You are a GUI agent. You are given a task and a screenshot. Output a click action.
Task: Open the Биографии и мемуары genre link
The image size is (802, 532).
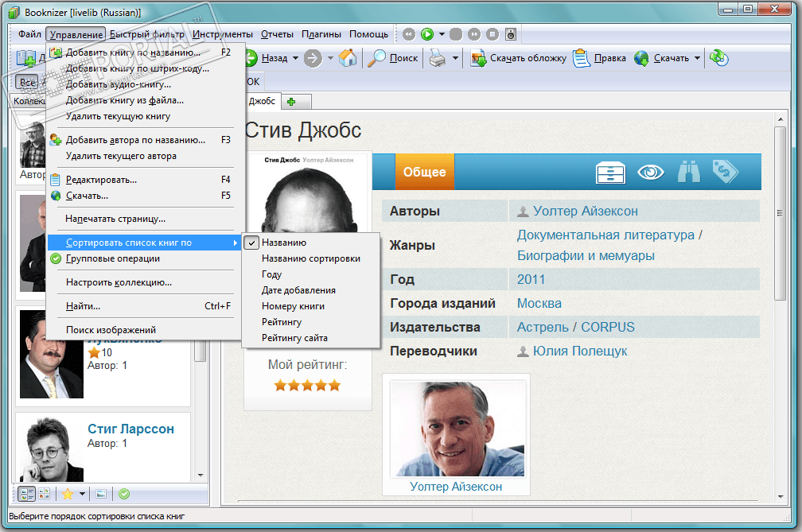pos(586,255)
